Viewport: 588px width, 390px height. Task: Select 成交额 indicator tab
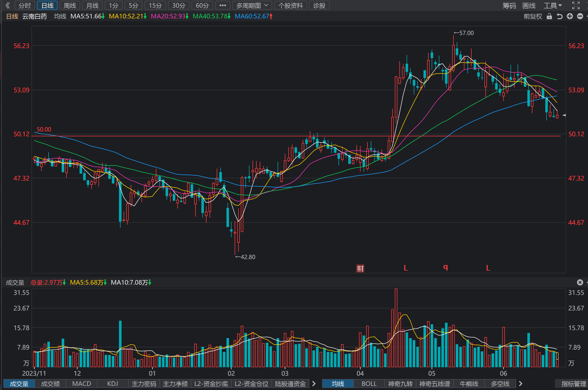pos(50,384)
